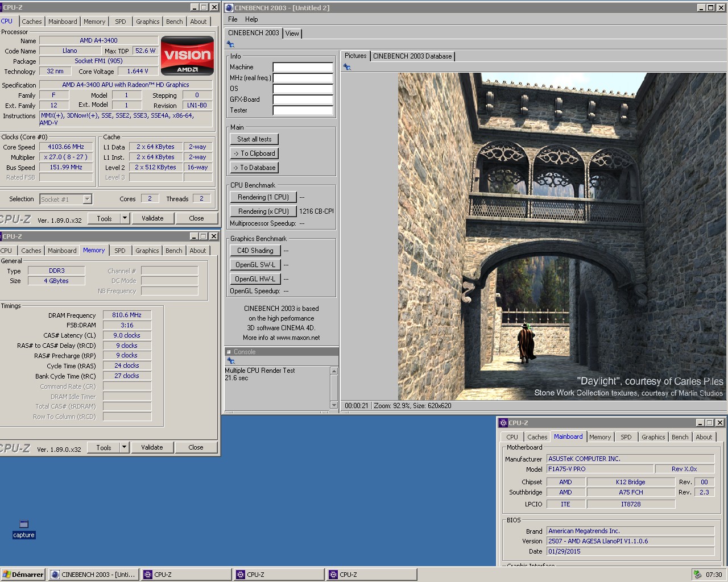Click the rendered Daylight scene image
This screenshot has width=728, height=582.
(x=562, y=236)
